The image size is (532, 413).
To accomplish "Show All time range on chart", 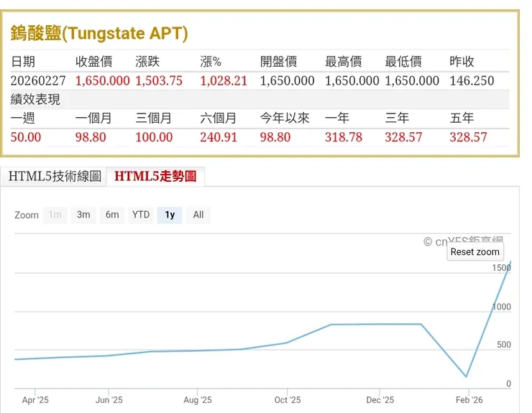I will (198, 214).
